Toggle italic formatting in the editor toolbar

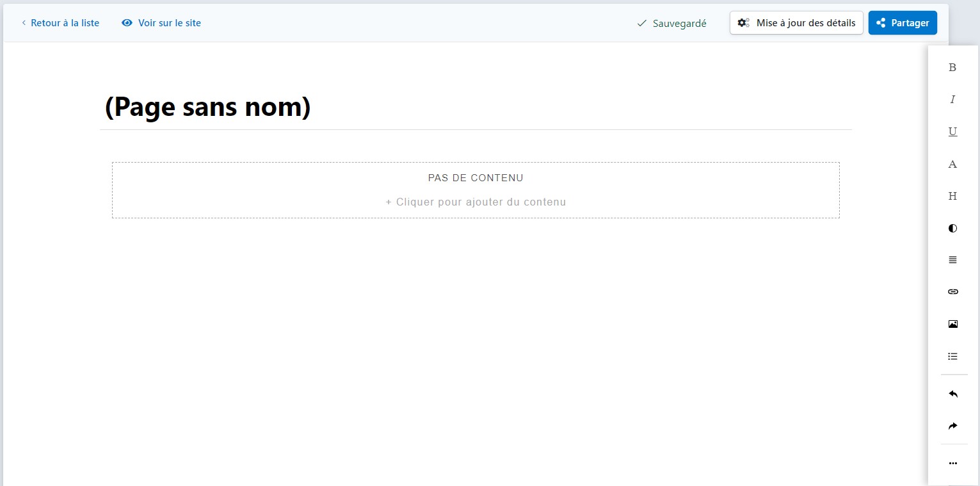(952, 99)
